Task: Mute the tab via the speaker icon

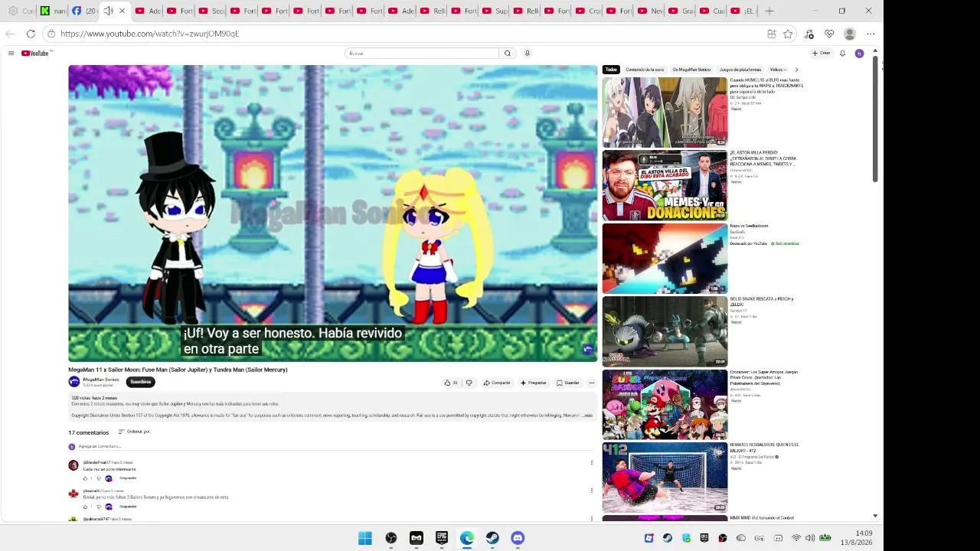Action: [108, 11]
